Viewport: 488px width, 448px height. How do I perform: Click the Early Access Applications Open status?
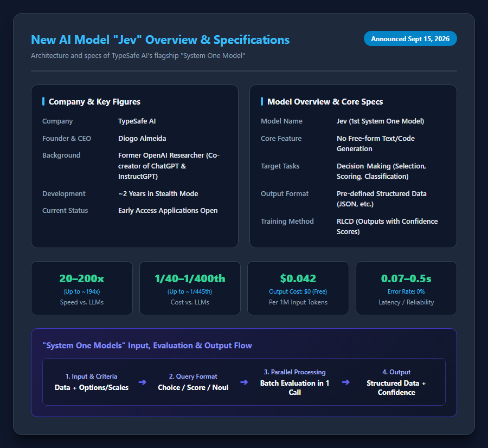point(168,211)
